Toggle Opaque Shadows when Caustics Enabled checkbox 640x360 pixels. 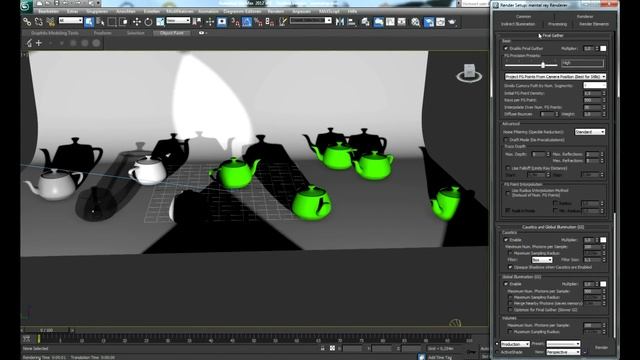point(510,267)
